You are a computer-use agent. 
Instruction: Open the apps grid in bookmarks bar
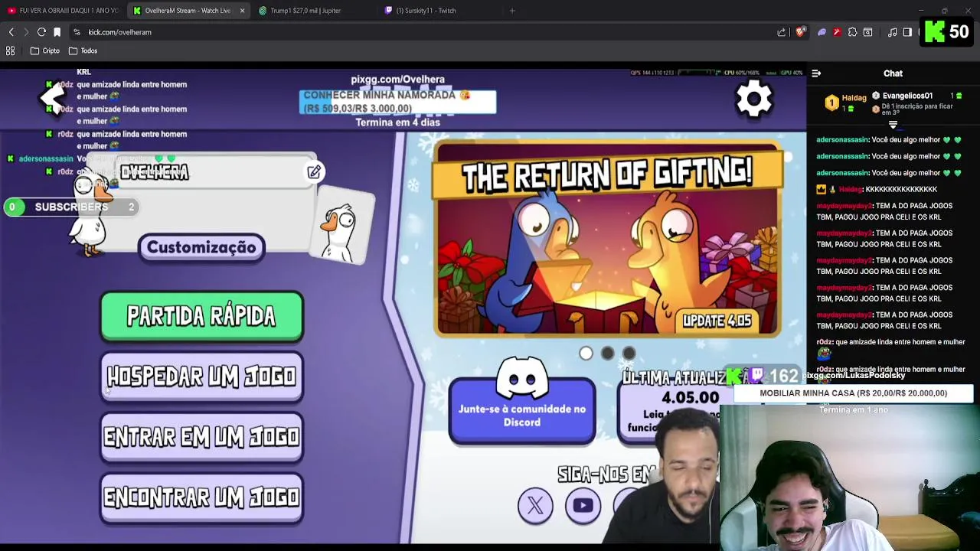tap(11, 51)
